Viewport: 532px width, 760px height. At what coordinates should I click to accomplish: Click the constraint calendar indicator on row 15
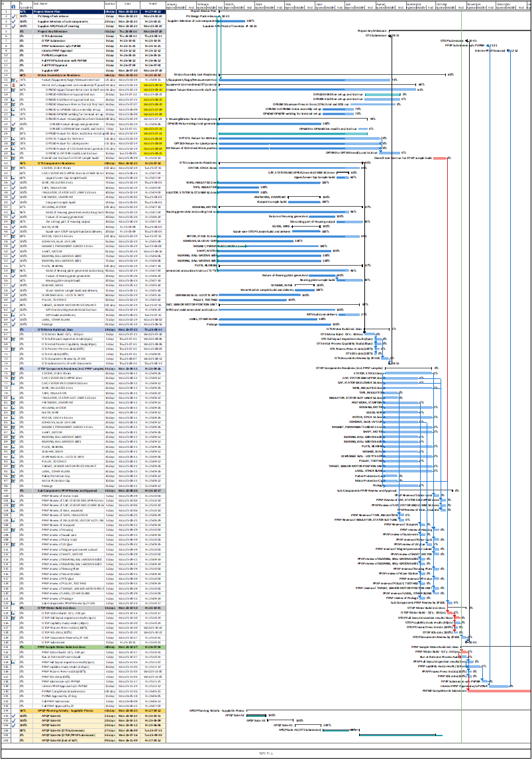13,80
